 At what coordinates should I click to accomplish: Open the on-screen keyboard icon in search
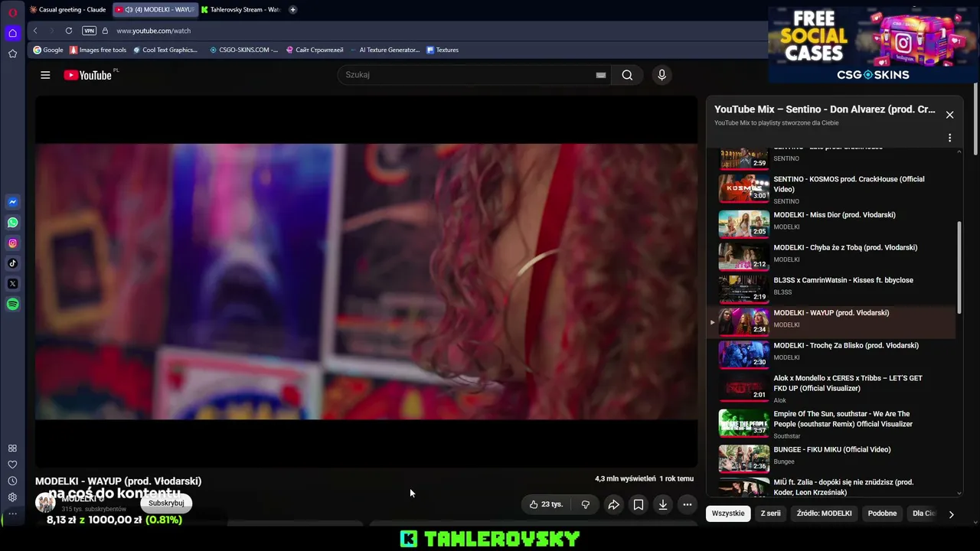tap(601, 75)
